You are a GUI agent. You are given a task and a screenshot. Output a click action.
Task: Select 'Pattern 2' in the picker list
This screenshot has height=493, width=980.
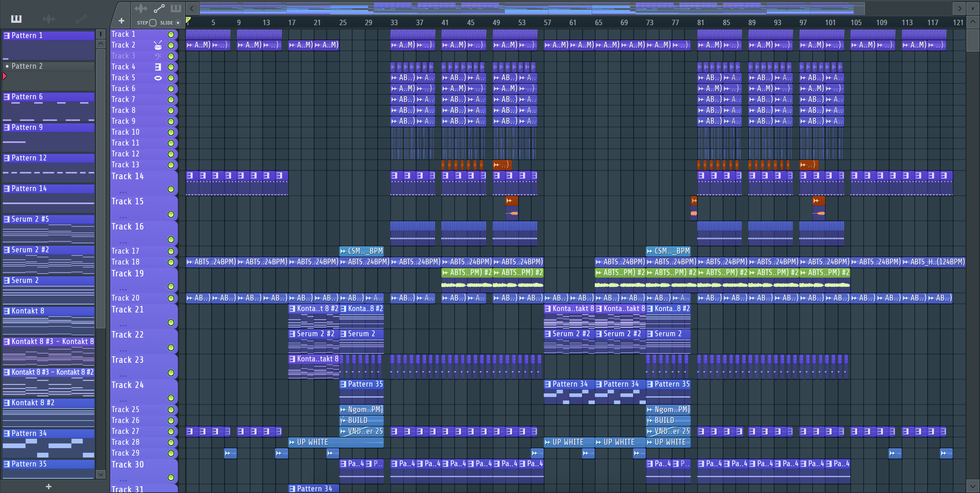pos(48,66)
